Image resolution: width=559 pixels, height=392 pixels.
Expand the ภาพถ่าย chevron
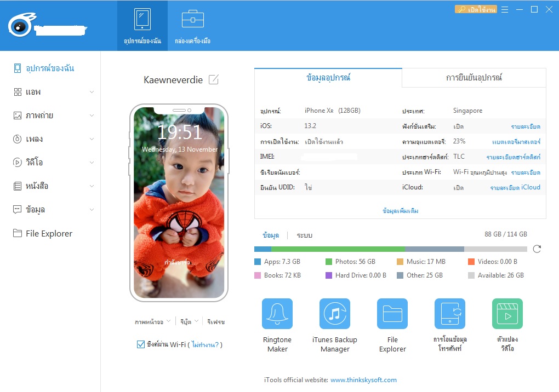[x=92, y=116]
